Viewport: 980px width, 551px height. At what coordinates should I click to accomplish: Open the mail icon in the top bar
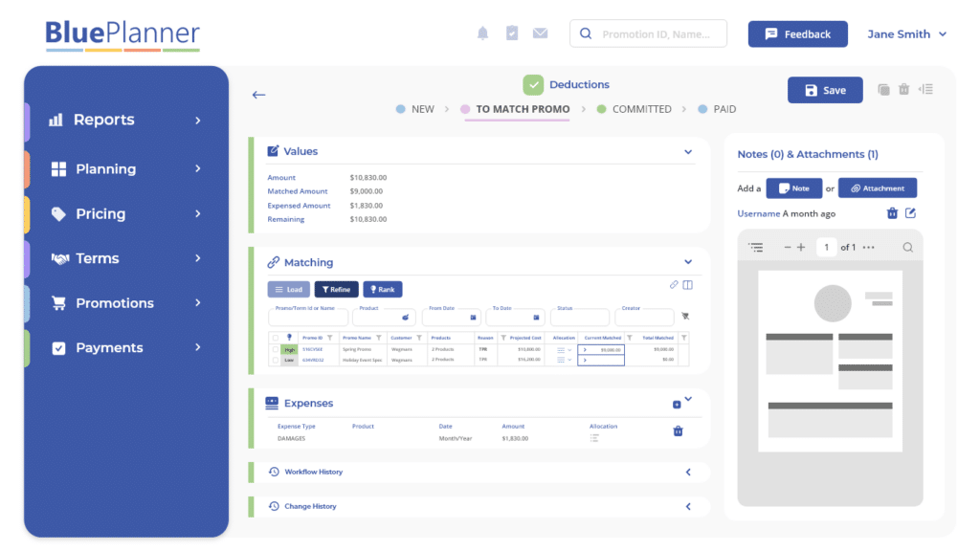(540, 32)
